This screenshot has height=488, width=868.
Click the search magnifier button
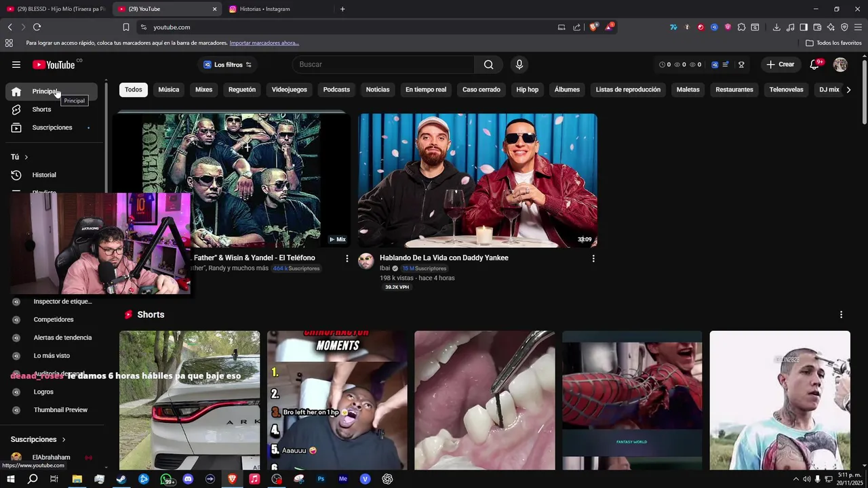tap(488, 64)
